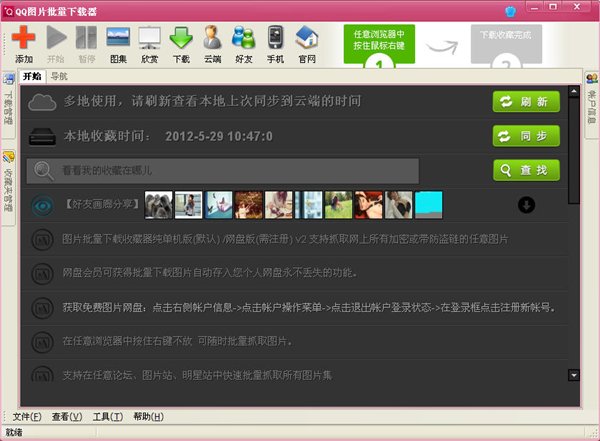Image resolution: width=600 pixels, height=441 pixels.
Task: Click the red plus 添加 icon
Action: (x=24, y=37)
